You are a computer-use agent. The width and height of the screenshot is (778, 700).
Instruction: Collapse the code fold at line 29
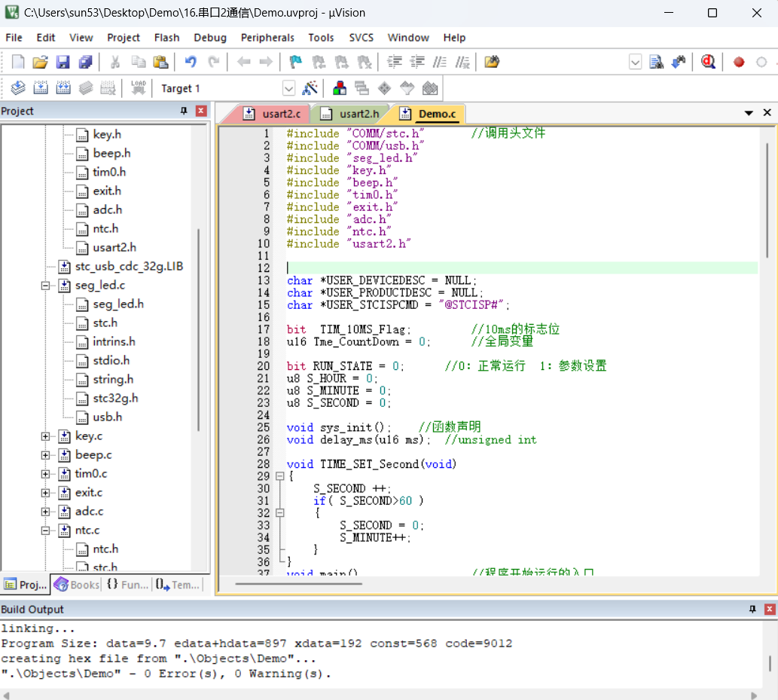click(x=280, y=476)
